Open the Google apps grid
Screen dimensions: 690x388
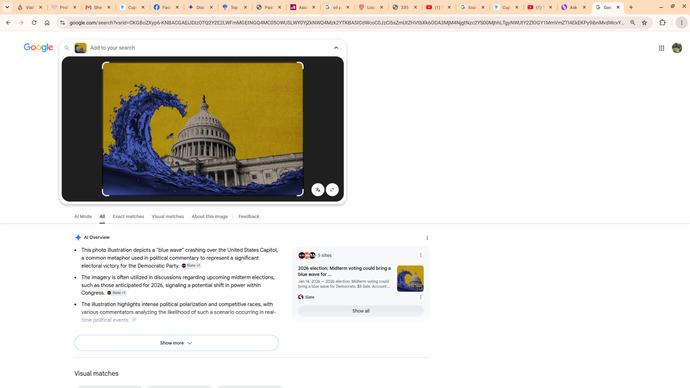point(661,48)
